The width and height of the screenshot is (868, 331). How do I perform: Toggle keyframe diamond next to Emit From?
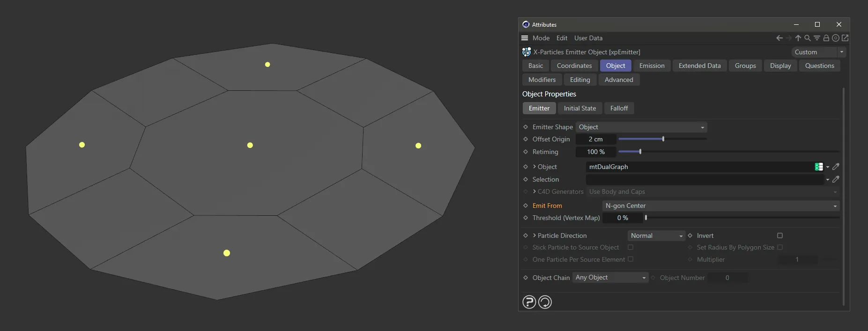coord(526,206)
